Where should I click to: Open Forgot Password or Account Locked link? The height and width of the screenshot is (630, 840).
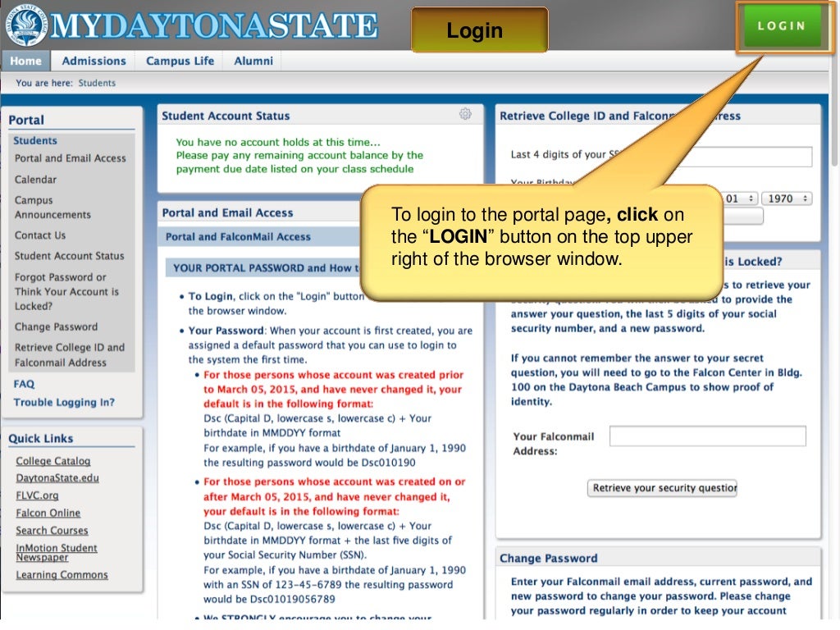[x=67, y=291]
